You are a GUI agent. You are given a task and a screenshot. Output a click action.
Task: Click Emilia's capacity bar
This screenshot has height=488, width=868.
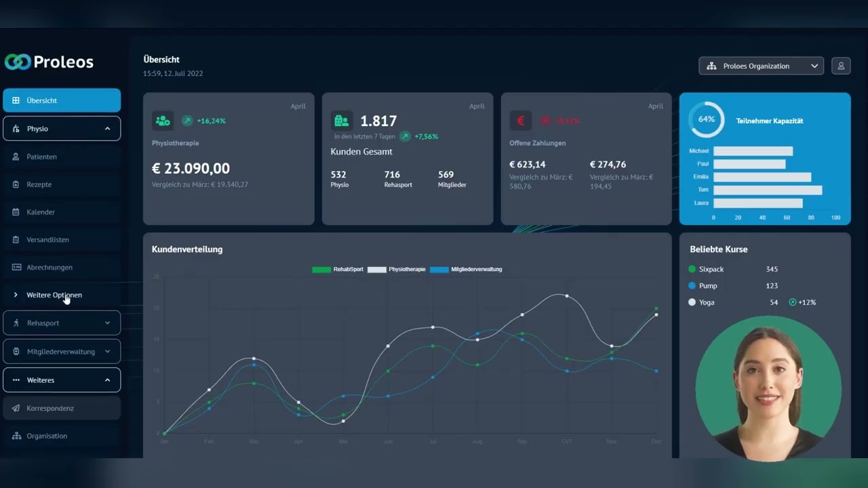pos(762,177)
